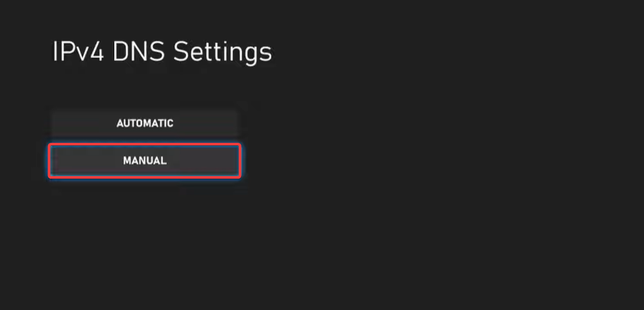Choose the MANUAL button below AUTOMATIC
The height and width of the screenshot is (310, 644).
pos(145,161)
